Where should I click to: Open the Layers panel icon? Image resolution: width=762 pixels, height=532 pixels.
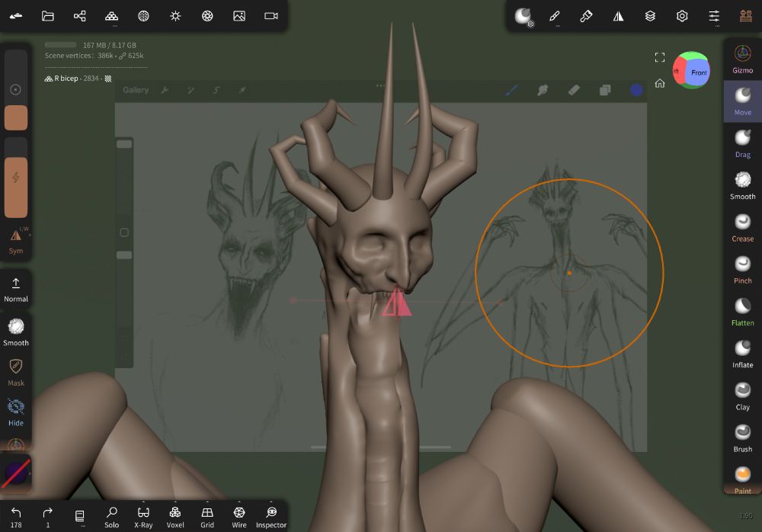pyautogui.click(x=650, y=15)
